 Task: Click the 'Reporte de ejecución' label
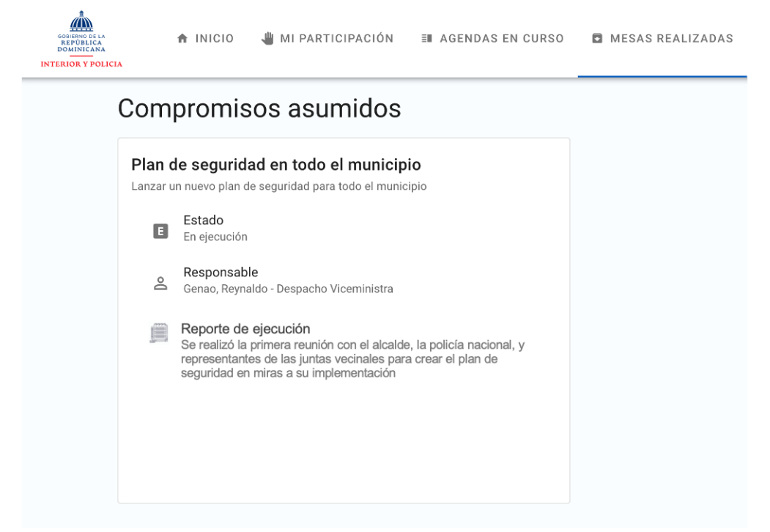coord(245,328)
